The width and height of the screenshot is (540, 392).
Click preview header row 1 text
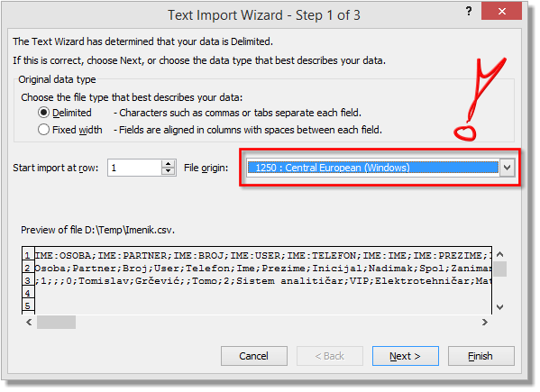[x=263, y=255]
